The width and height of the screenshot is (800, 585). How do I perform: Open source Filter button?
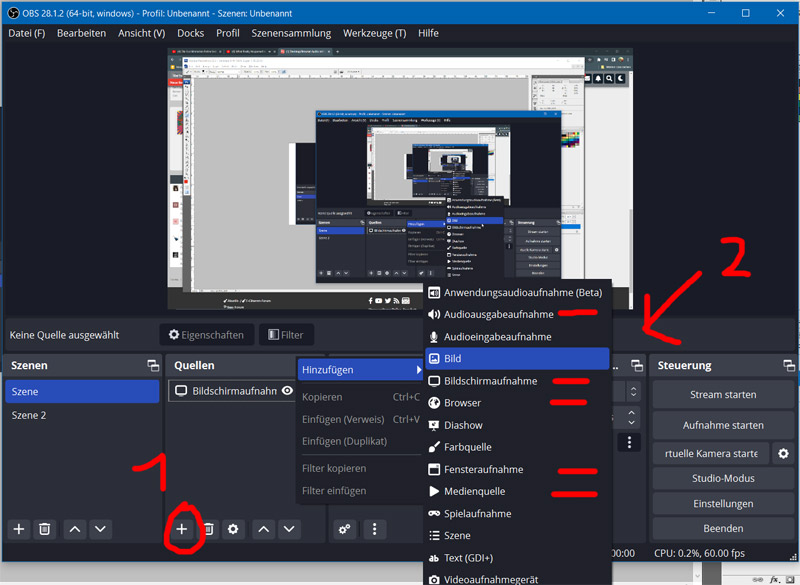pos(286,335)
